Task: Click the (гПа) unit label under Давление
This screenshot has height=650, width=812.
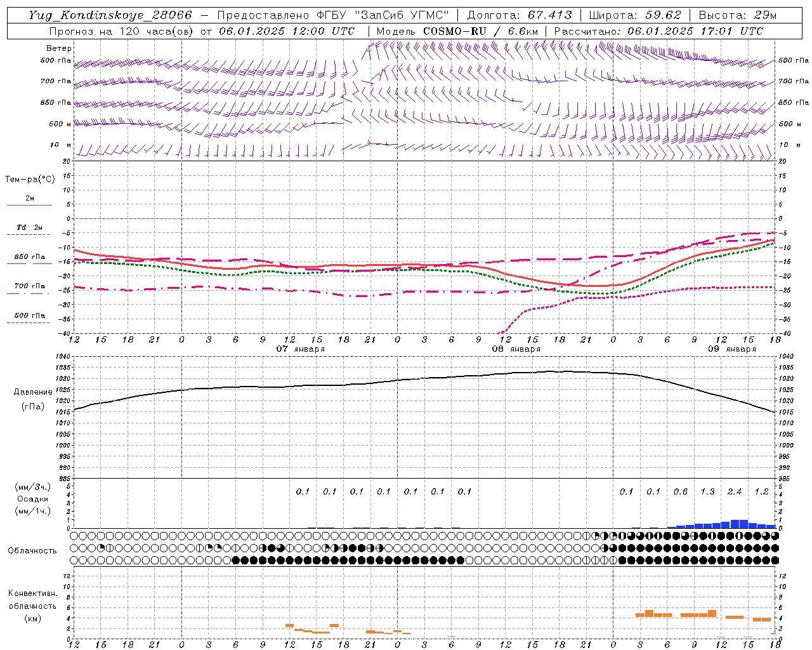Action: tap(33, 407)
